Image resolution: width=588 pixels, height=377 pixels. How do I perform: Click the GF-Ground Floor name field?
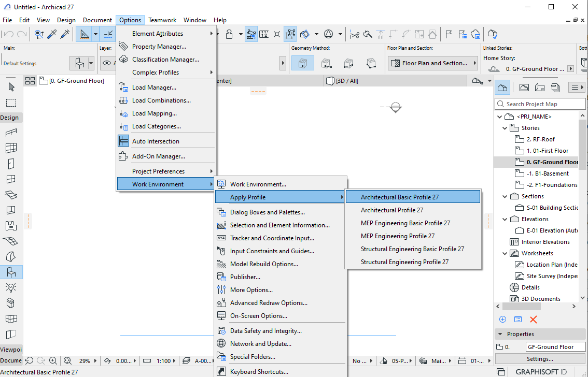click(555, 346)
